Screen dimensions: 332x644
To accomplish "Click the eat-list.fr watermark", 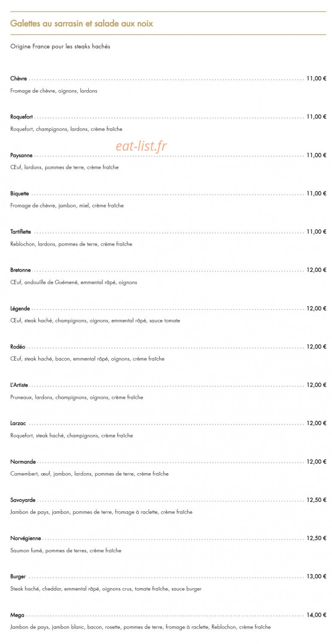I will pos(141,146).
